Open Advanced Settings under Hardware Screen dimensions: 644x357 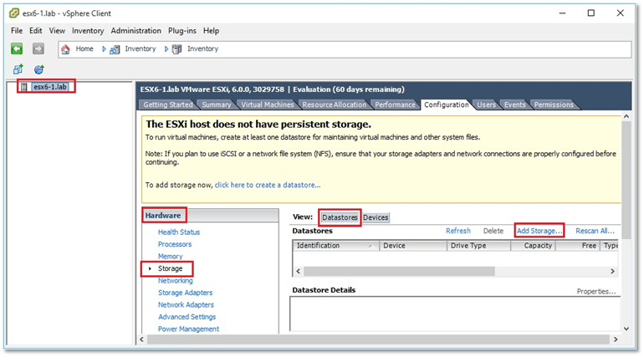click(x=187, y=317)
